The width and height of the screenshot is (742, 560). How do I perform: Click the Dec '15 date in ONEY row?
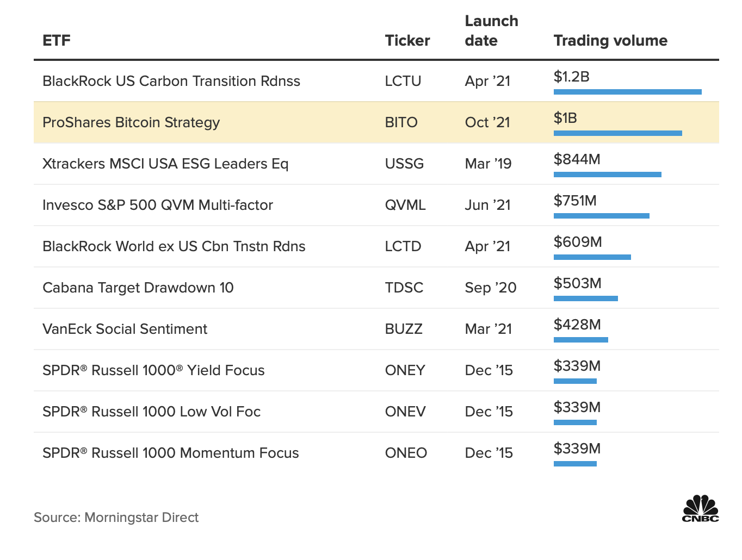pos(489,370)
